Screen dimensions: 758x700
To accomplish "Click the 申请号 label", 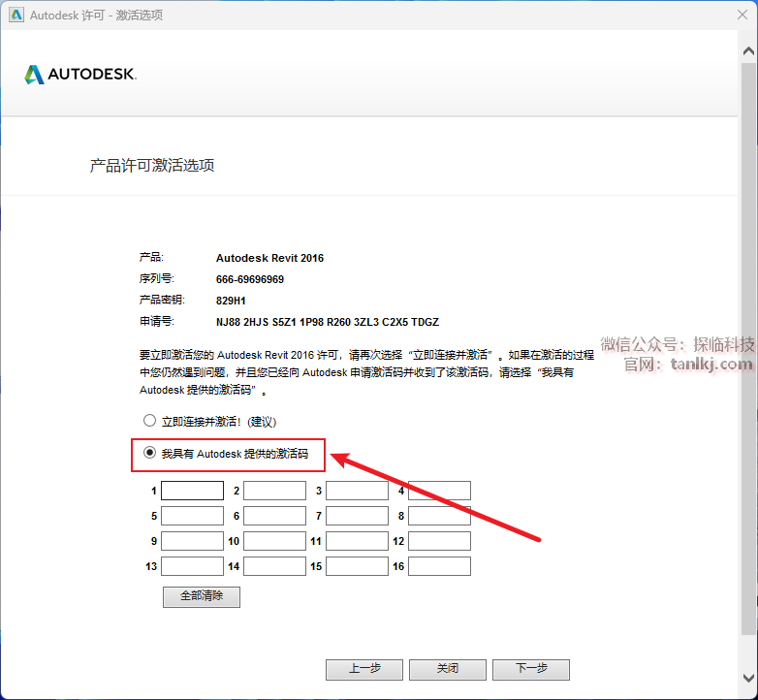I will pyautogui.click(x=157, y=322).
